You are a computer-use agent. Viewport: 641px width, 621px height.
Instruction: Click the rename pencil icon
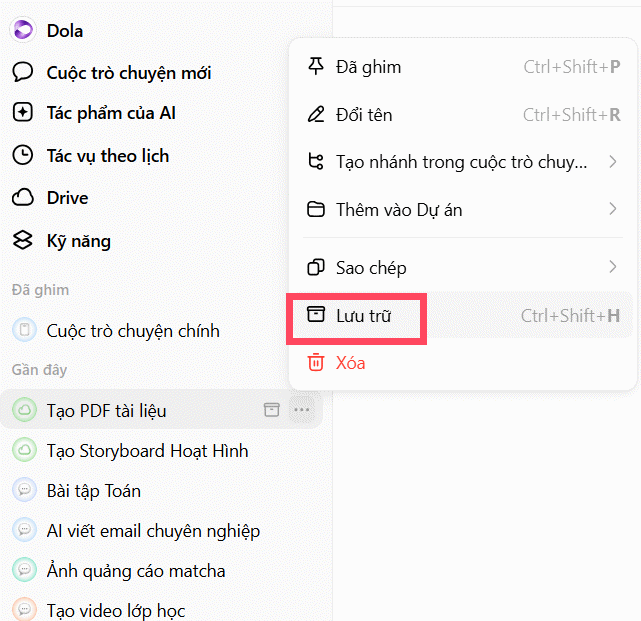(x=316, y=114)
